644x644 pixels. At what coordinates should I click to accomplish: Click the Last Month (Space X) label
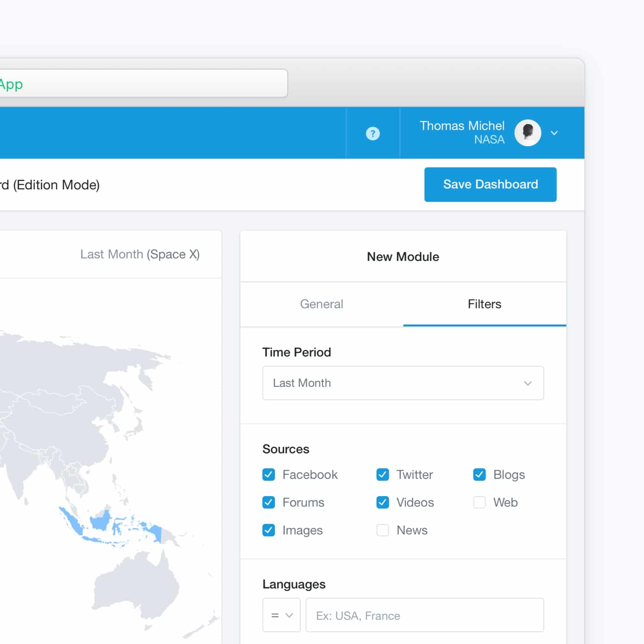click(140, 254)
